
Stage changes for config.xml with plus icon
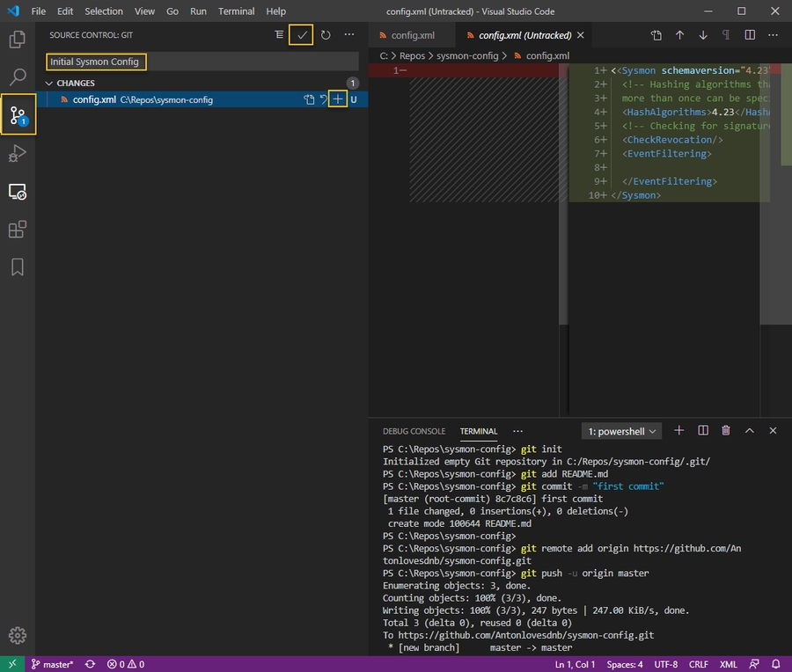[x=337, y=99]
